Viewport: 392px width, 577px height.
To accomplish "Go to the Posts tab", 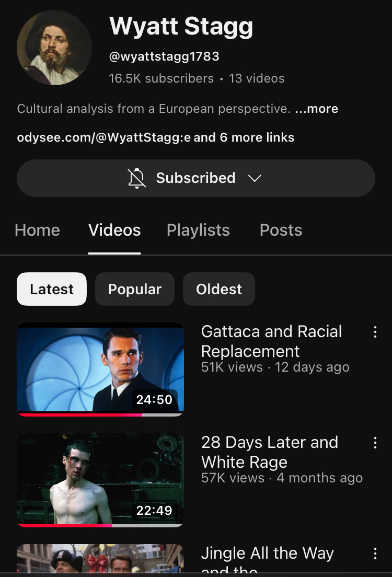I will click(x=281, y=230).
